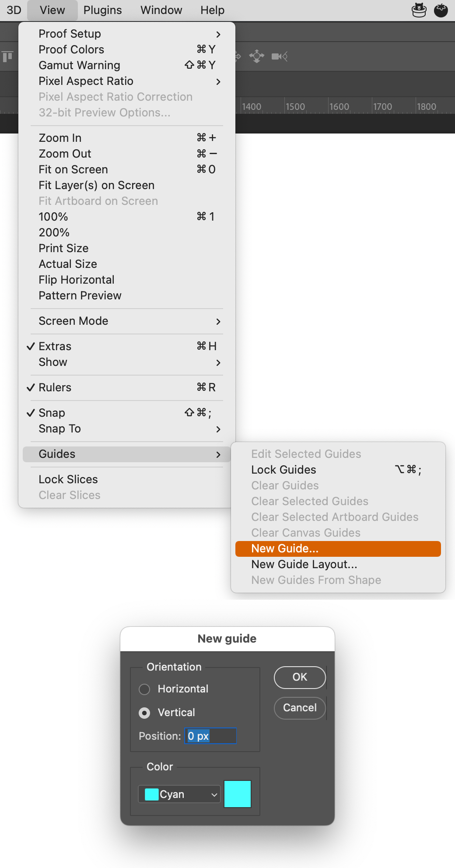Select the 3D move axis icon in toolbar
This screenshot has height=868, width=455.
257,56
